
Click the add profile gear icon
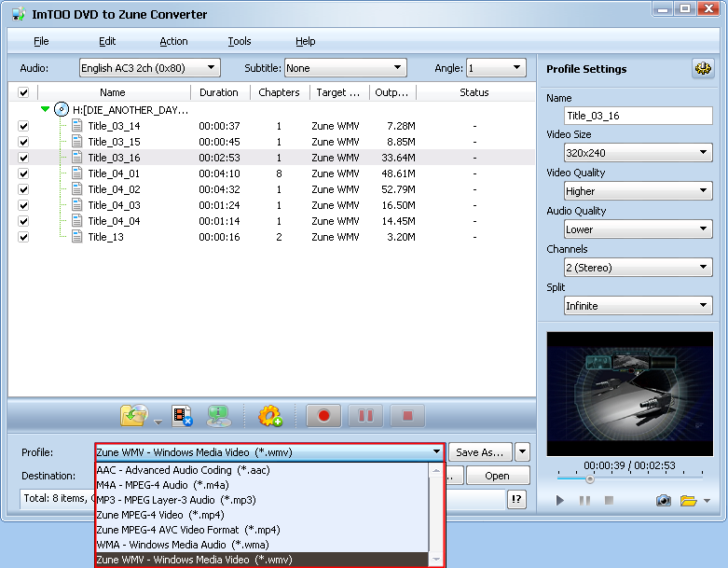[x=270, y=415]
